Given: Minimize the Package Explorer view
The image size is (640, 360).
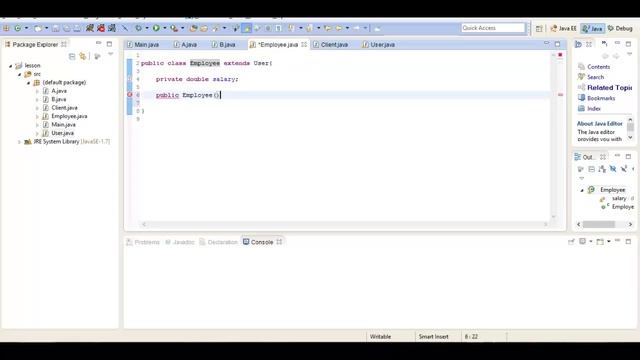Looking at the screenshot, I should (x=98, y=43).
